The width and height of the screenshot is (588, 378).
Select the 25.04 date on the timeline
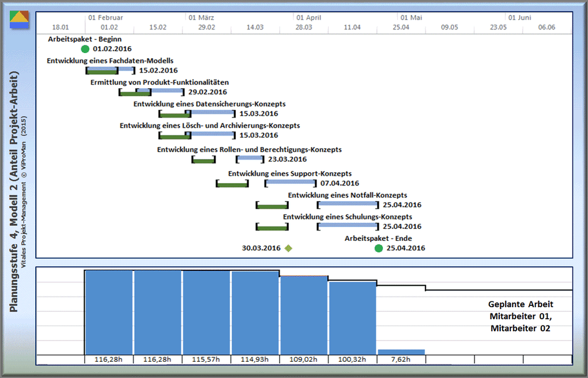[401, 27]
